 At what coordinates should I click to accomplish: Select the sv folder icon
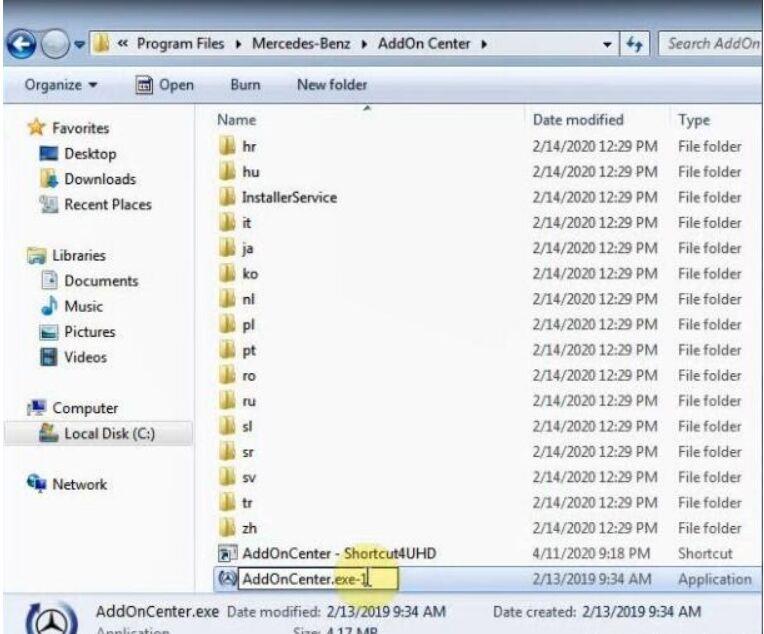pyautogui.click(x=227, y=477)
